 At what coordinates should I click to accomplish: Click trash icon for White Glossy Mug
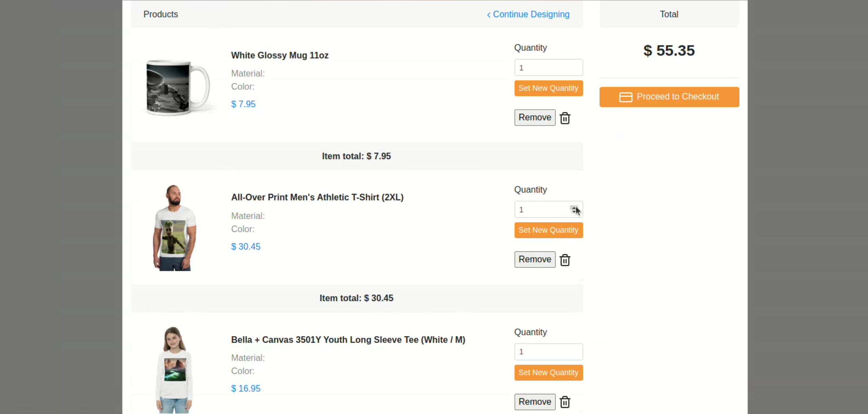pos(565,118)
